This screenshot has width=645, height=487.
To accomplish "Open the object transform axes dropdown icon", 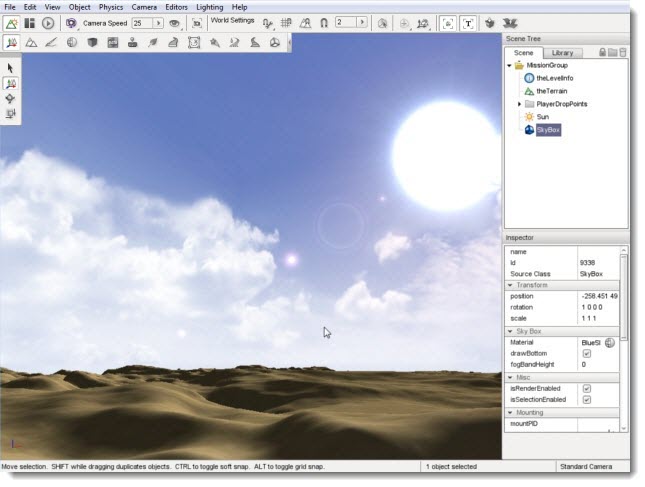I will [x=423, y=24].
